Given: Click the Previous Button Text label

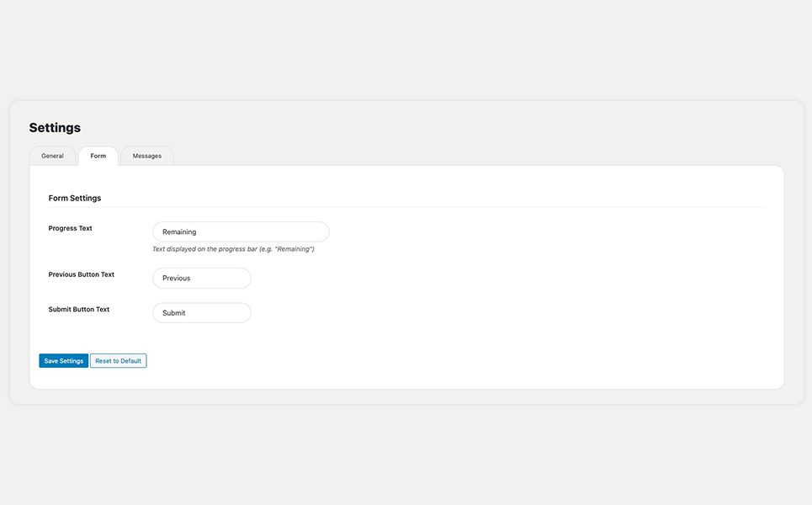Looking at the screenshot, I should click(x=82, y=274).
